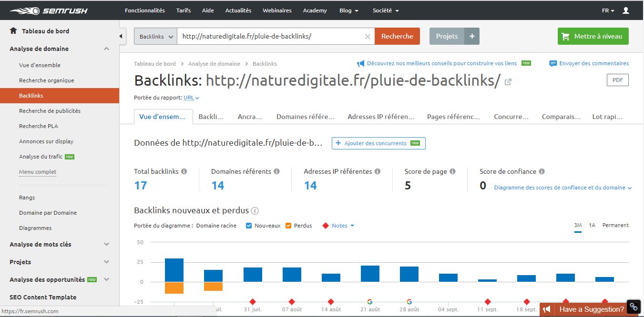Screen dimensions: 644x317
Task: Open the Portée du rapport URL dropdown
Action: coord(190,98)
